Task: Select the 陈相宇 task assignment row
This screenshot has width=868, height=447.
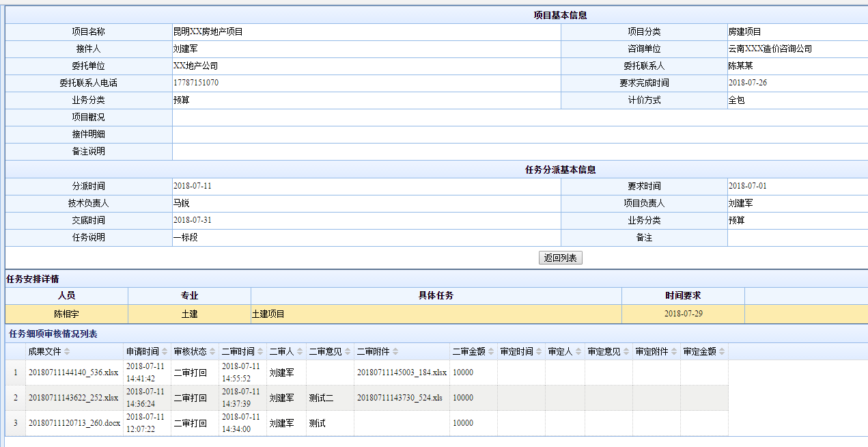Action: 66,314
